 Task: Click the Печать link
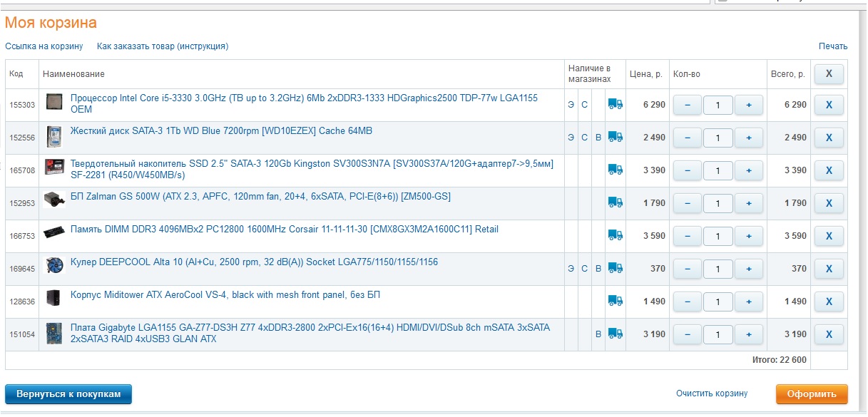(833, 46)
